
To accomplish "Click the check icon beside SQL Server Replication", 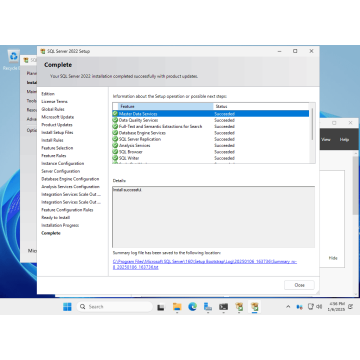I will (x=115, y=139).
